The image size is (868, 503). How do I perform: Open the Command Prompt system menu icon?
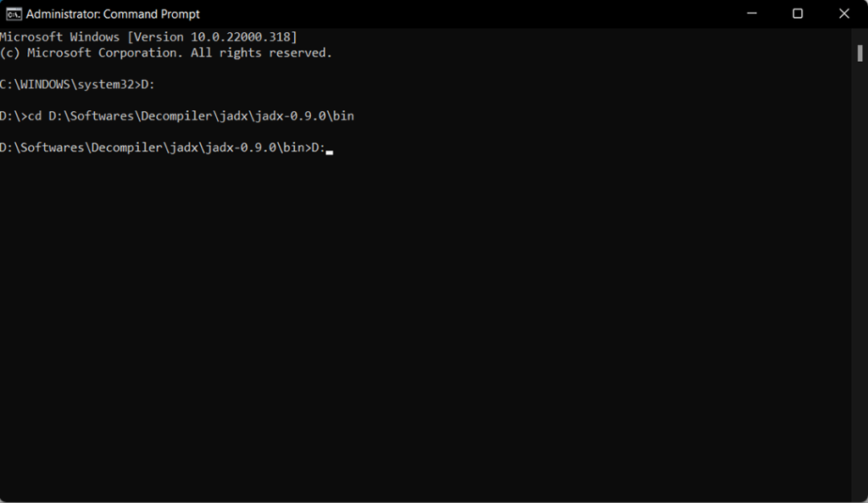(x=14, y=14)
